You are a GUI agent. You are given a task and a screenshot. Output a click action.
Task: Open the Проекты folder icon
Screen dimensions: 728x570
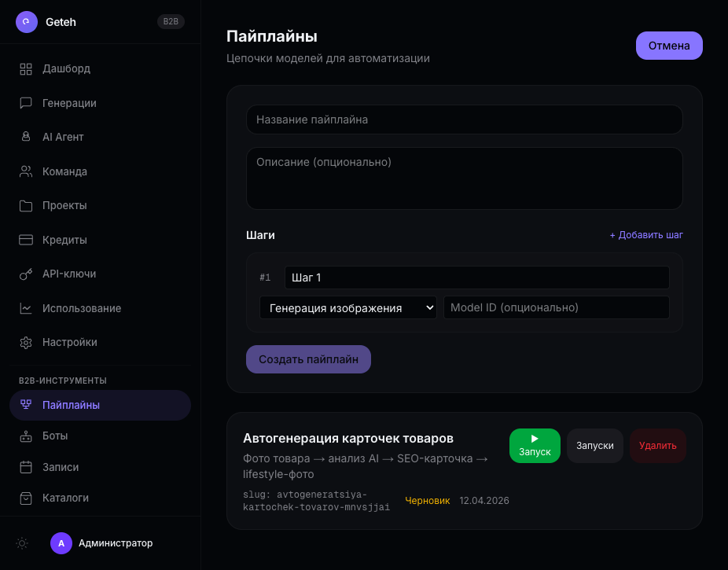tap(26, 205)
